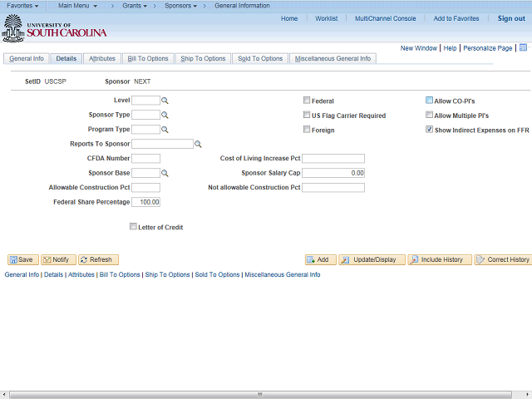Switch to the General Info tab
The height and width of the screenshot is (399, 532).
(27, 58)
